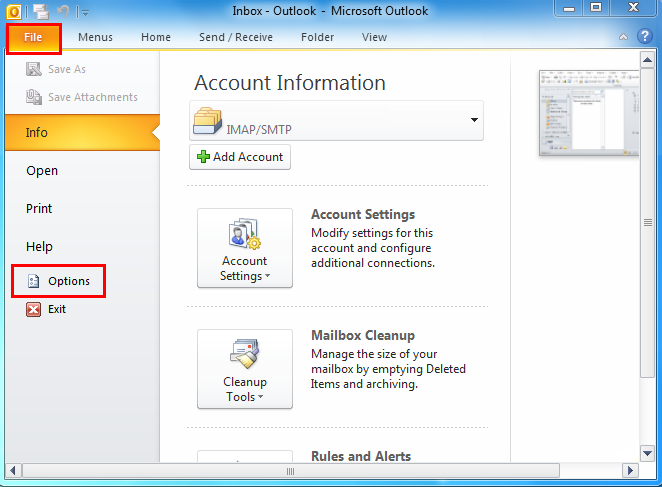Click the Account Information heading
Viewport: 662px width, 487px height.
290,82
